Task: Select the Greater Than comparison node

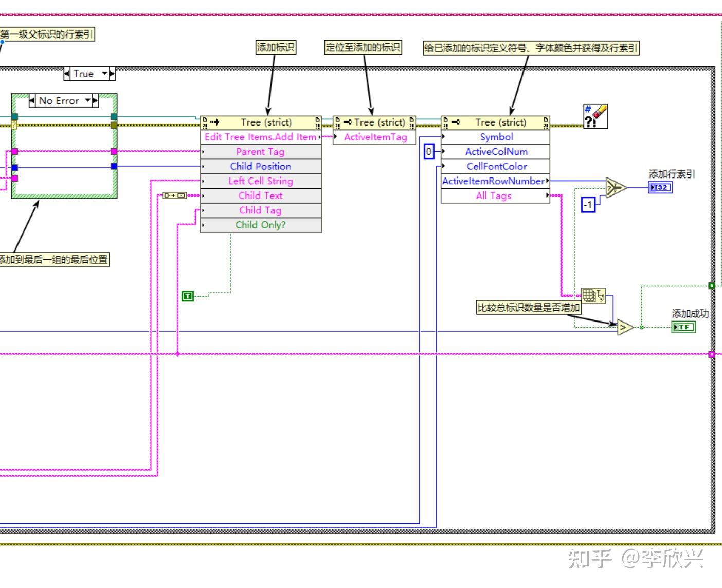Action: click(625, 327)
